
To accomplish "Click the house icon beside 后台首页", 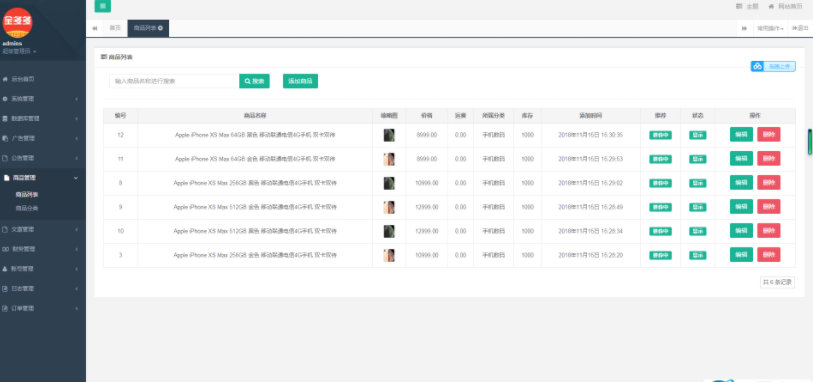I will point(5,79).
